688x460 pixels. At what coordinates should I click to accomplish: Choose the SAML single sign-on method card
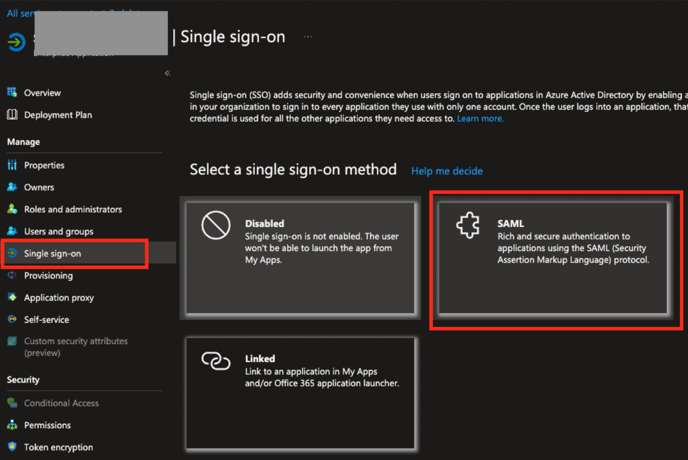(x=553, y=260)
